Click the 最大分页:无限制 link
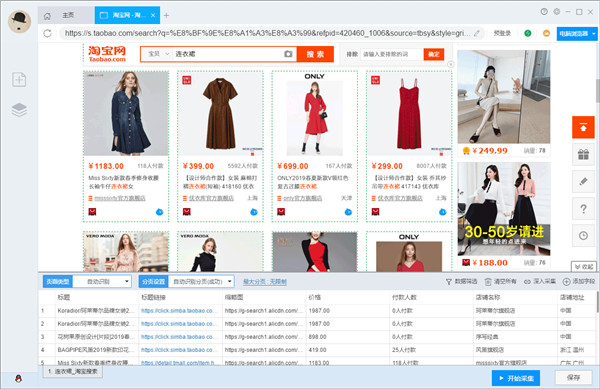 tap(265, 282)
